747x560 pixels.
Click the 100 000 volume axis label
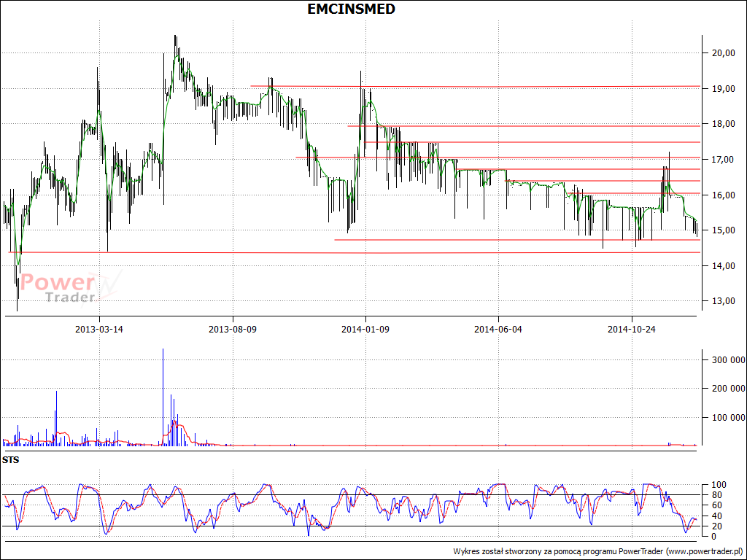click(x=729, y=418)
